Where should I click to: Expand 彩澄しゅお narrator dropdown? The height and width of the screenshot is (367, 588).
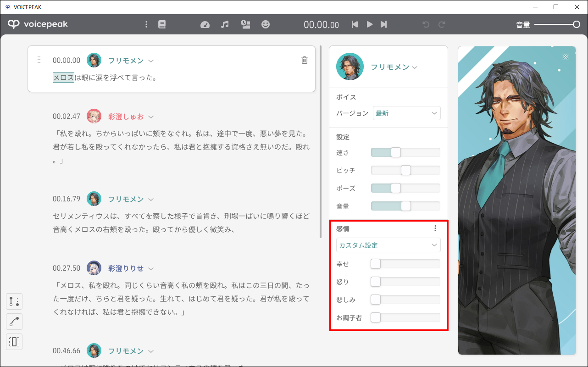[x=151, y=117]
